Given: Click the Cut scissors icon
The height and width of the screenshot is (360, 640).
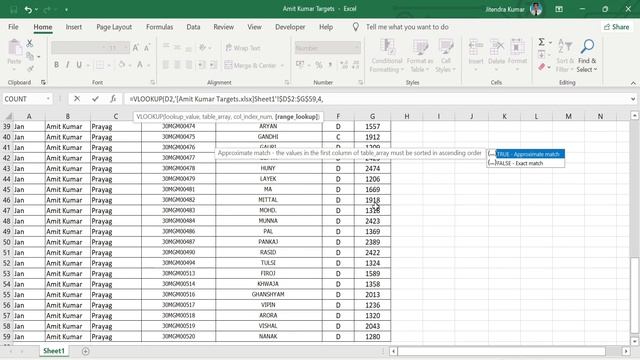Looking at the screenshot, I should [x=29, y=43].
